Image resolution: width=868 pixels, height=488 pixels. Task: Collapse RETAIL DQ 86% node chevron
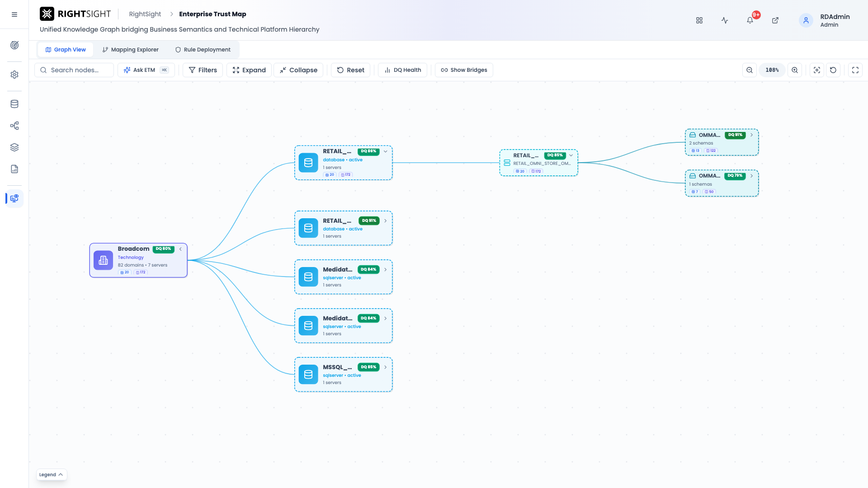click(386, 151)
